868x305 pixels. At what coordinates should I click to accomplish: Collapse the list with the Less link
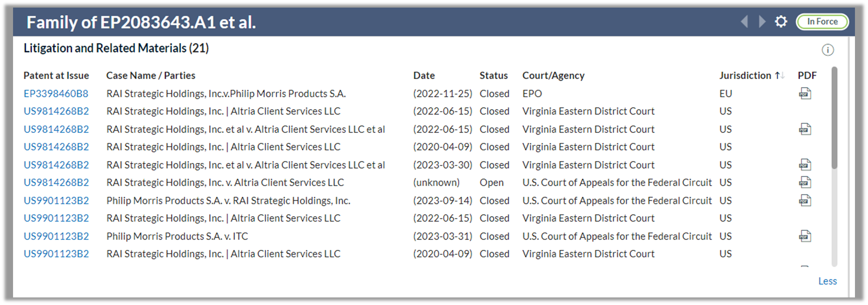(x=827, y=281)
